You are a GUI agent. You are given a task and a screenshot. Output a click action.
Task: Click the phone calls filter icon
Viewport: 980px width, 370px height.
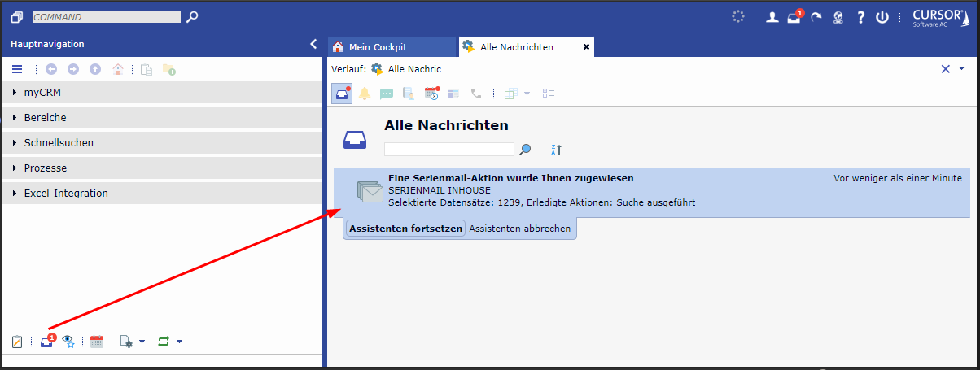click(x=476, y=94)
